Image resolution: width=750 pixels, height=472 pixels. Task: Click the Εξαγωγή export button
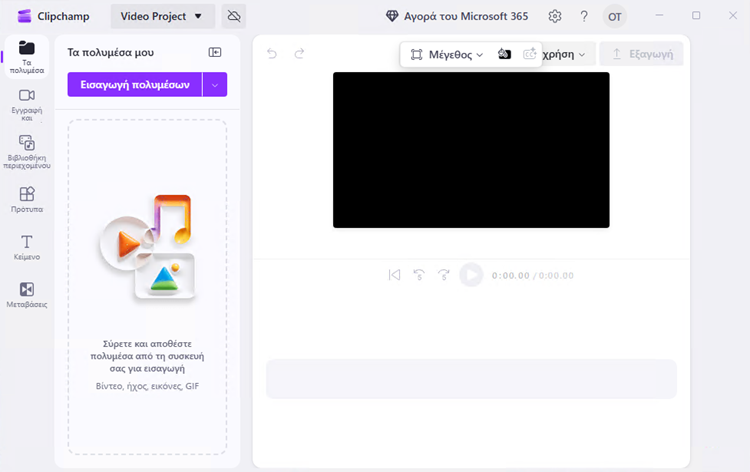[641, 54]
